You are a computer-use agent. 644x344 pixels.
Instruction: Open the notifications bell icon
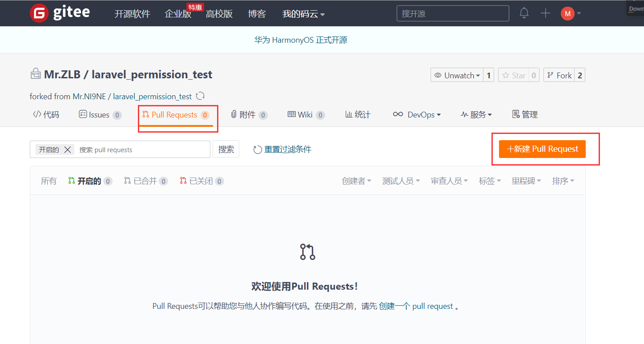(x=524, y=13)
